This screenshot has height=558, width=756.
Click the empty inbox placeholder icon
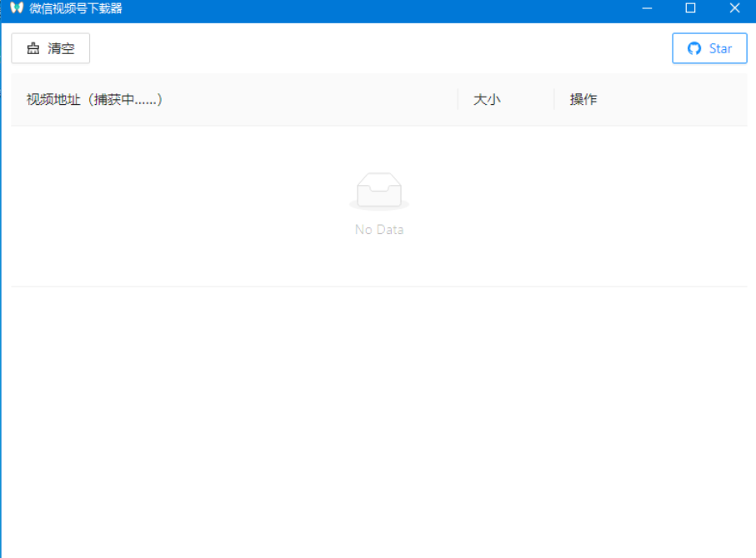pos(379,192)
